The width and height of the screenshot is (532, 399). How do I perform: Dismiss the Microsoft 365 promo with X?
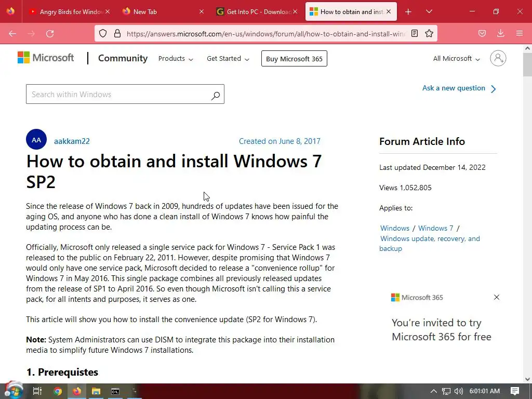click(496, 297)
